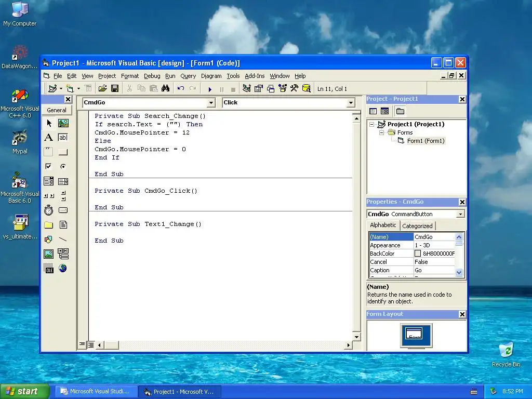Open the Add-Ins menu
532x399 pixels.
[255, 76]
